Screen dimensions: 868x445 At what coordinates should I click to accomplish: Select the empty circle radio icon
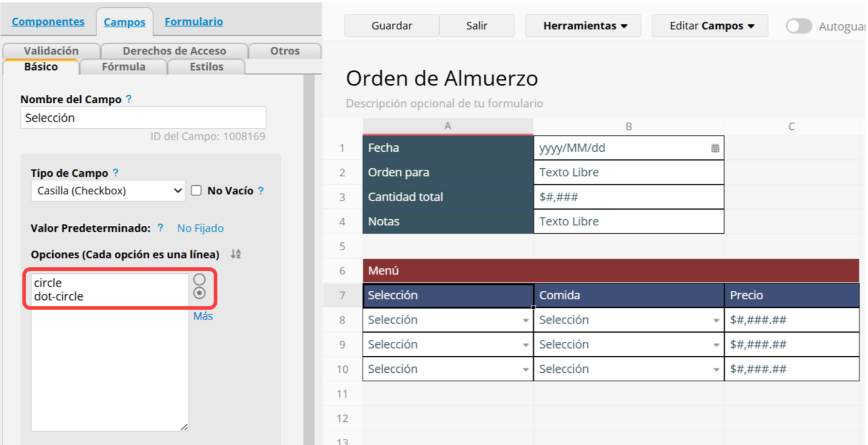(199, 279)
